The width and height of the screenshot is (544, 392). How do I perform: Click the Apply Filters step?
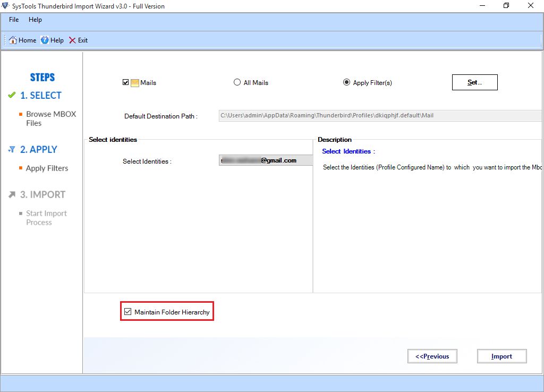[47, 168]
